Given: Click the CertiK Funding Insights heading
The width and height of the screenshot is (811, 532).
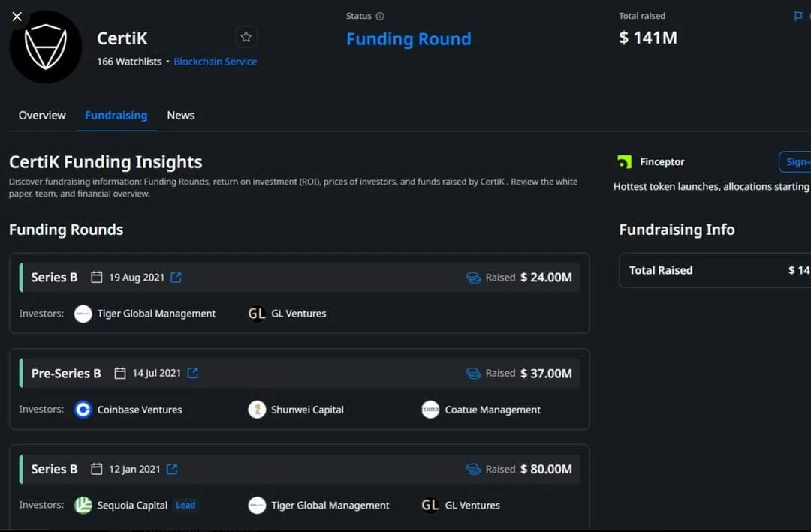Looking at the screenshot, I should (106, 162).
